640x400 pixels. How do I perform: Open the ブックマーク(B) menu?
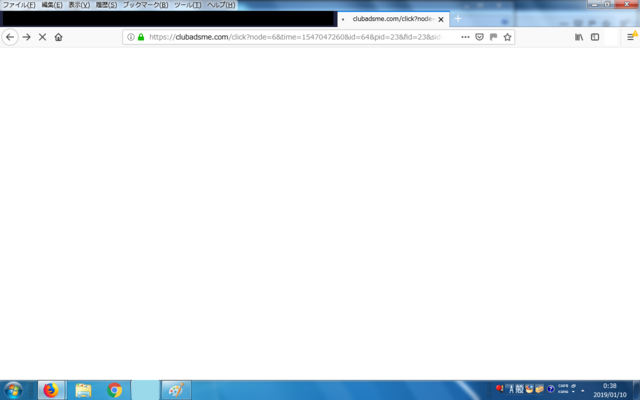[x=145, y=5]
